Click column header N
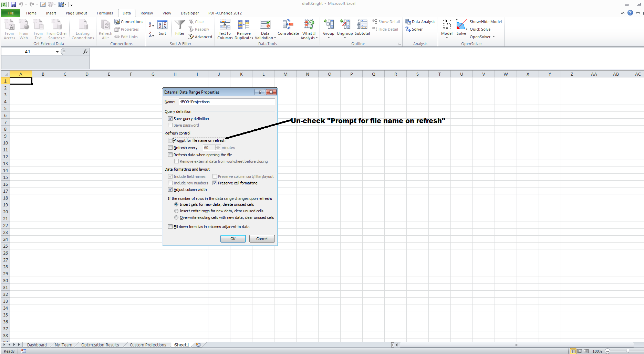 (307, 74)
